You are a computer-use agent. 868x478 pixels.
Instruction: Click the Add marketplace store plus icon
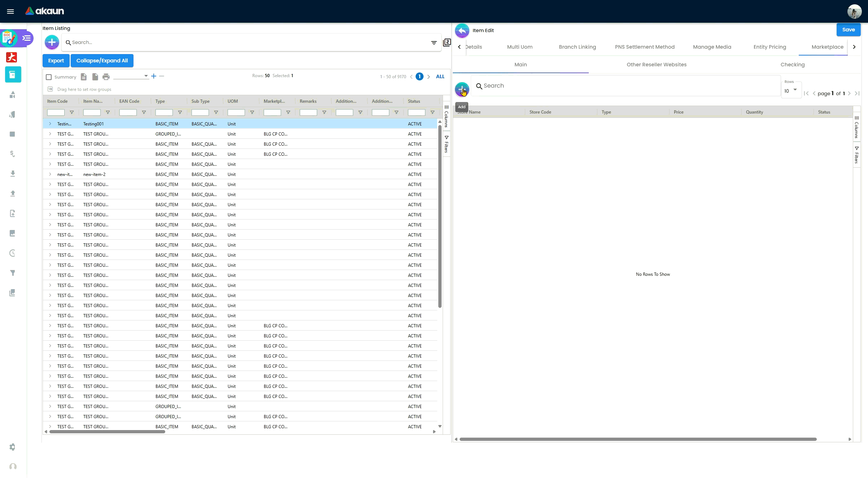[462, 89]
